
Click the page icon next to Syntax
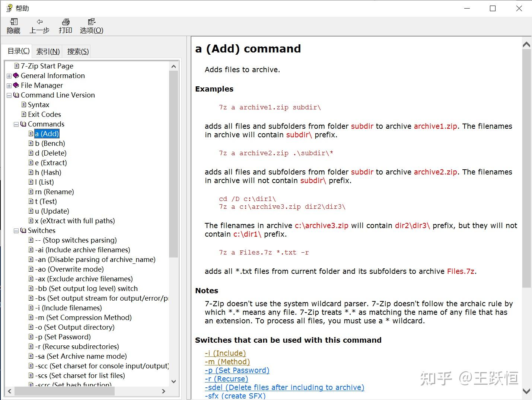(x=24, y=105)
